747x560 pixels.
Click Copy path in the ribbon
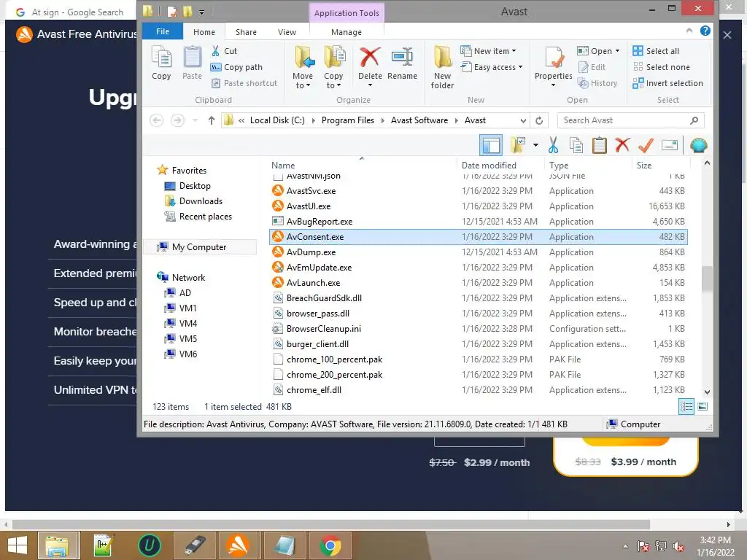[237, 67]
